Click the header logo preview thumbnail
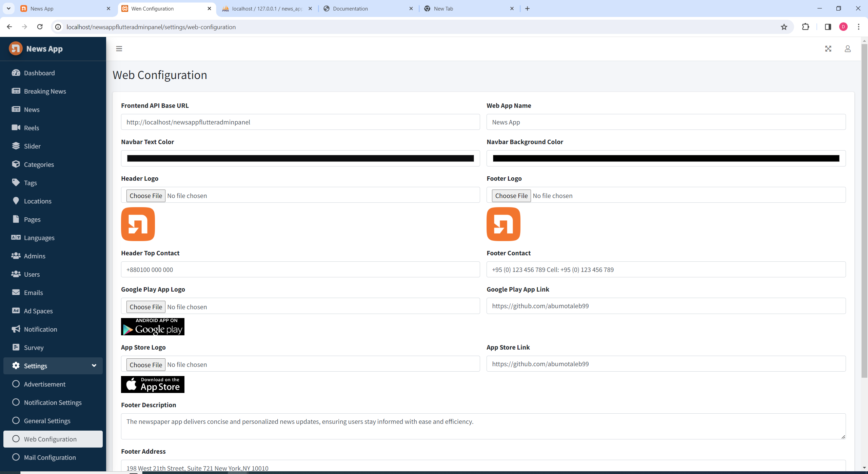 [138, 224]
